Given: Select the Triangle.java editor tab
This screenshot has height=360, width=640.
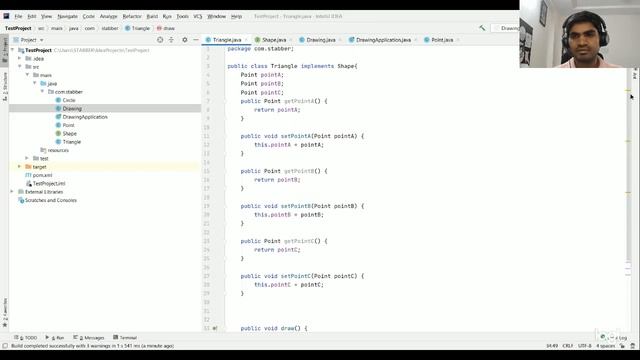Looking at the screenshot, I should [x=227, y=40].
